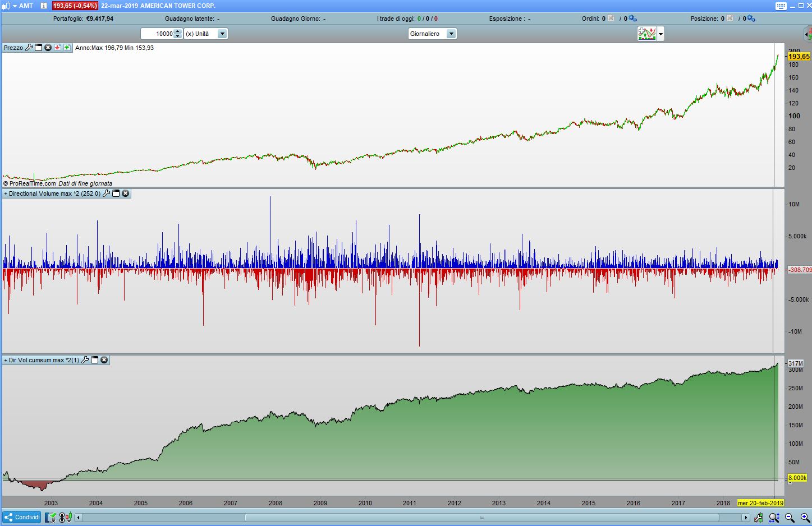Screen dimensions: 812x526
Task: Close the Directional Volume panel
Action: click(126, 193)
